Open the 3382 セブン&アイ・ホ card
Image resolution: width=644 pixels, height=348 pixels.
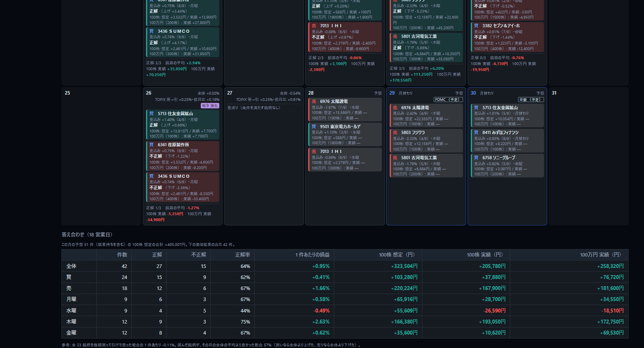tap(508, 37)
